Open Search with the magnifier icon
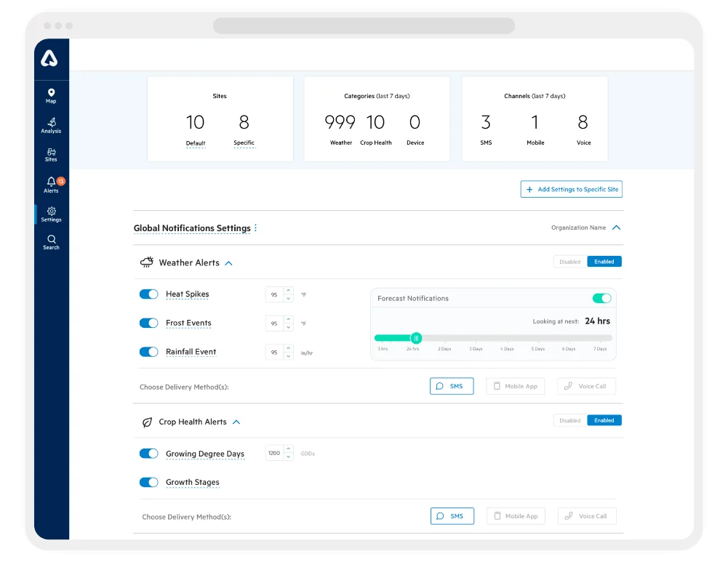This screenshot has width=728, height=567. click(x=51, y=242)
